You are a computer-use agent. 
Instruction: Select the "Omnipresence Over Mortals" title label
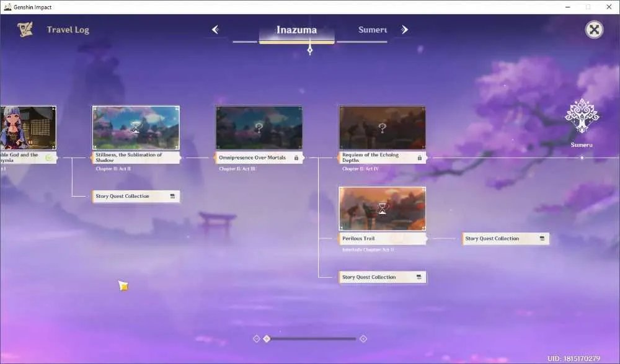259,158
